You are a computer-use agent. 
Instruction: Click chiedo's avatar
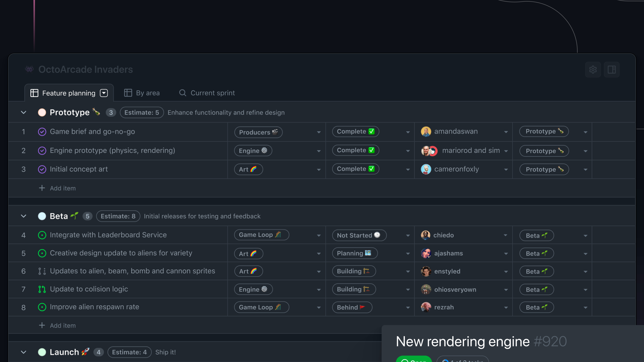pos(425,235)
